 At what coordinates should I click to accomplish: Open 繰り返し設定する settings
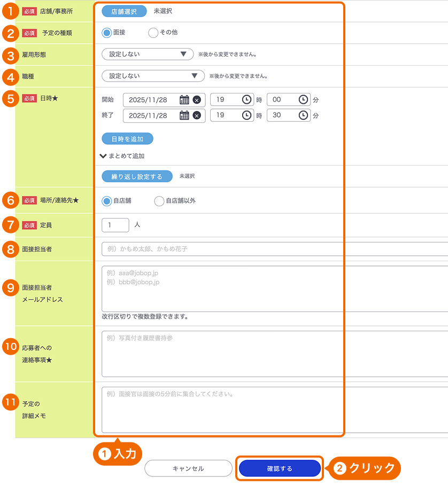tap(137, 175)
